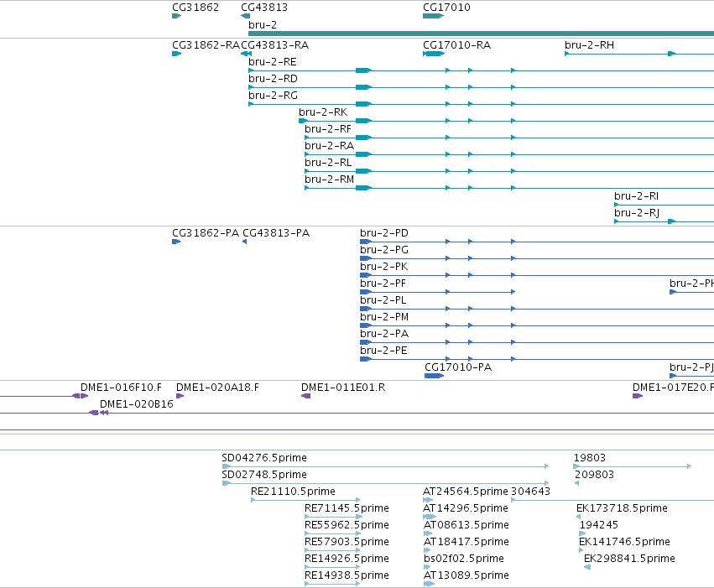
Task: Open the DME1-020B16 clone label
Action: [137, 404]
